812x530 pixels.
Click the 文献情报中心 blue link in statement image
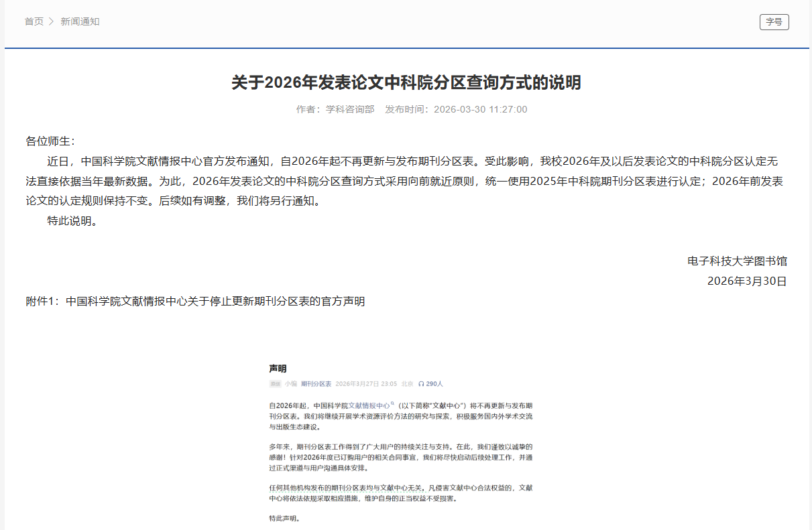click(368, 405)
